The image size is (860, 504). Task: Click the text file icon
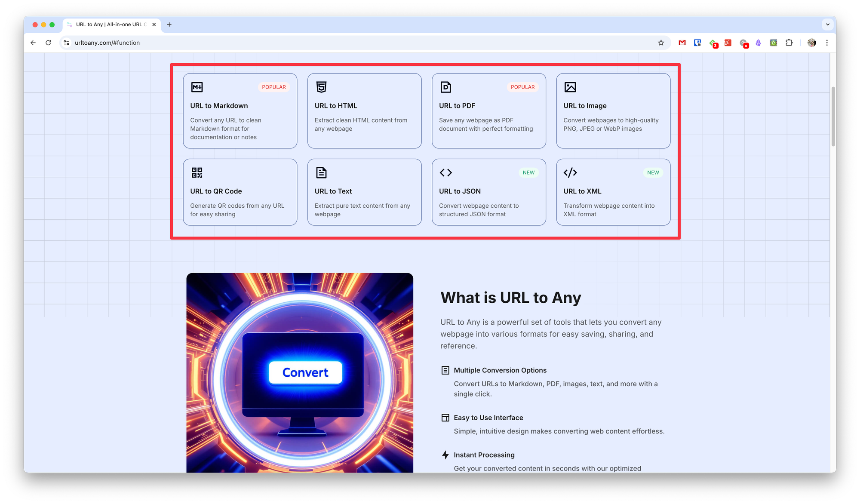321,172
